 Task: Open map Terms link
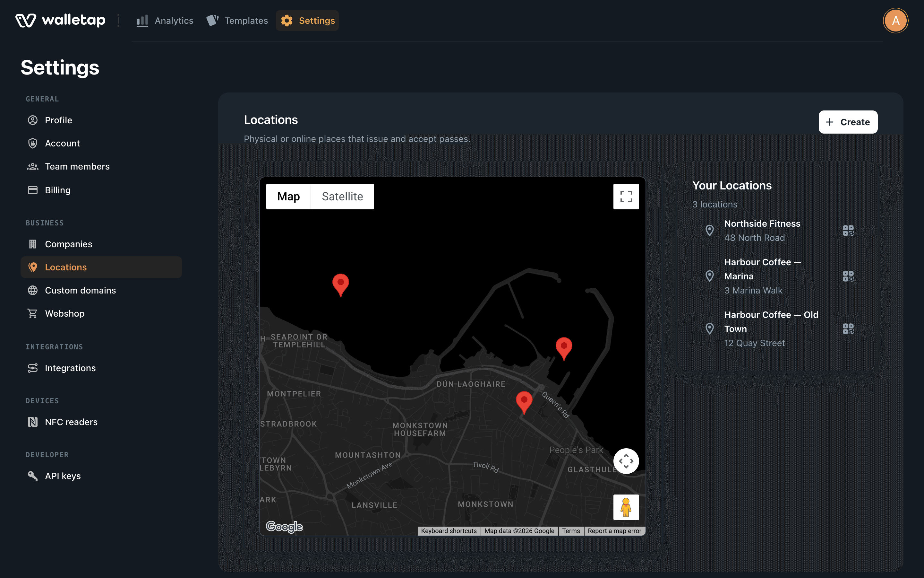coord(571,531)
